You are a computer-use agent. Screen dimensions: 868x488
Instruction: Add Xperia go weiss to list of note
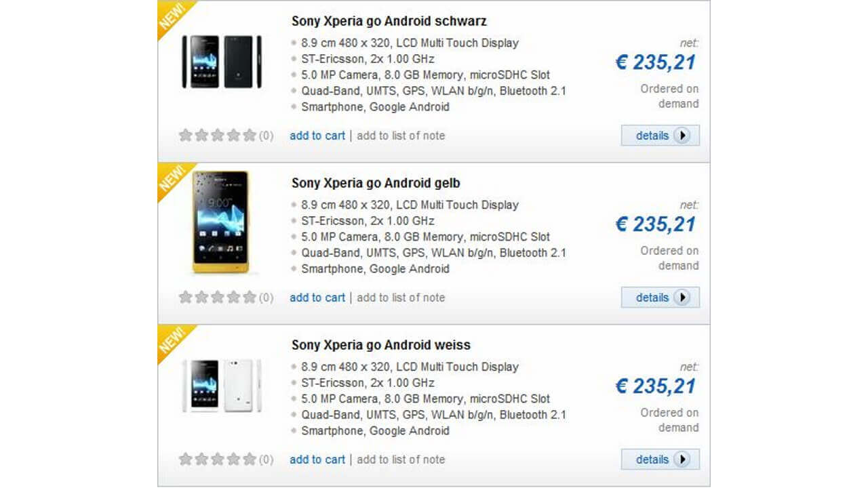pyautogui.click(x=399, y=459)
